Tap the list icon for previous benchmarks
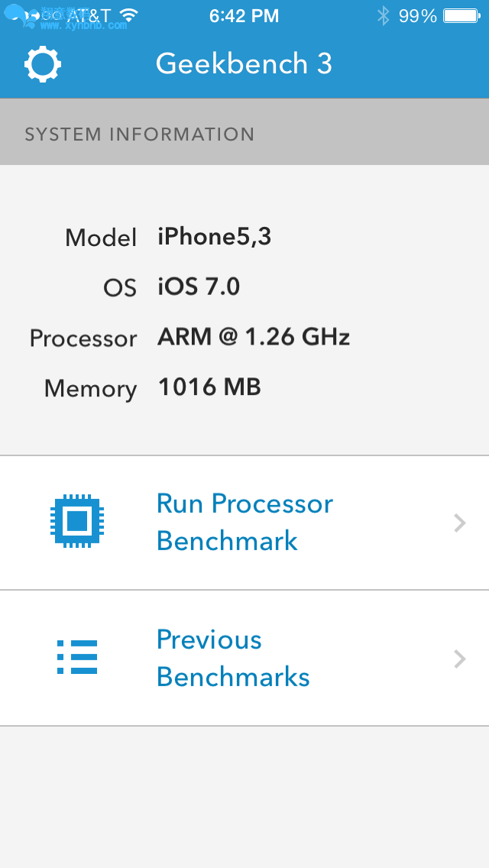This screenshot has height=868, width=489. pyautogui.click(x=77, y=657)
